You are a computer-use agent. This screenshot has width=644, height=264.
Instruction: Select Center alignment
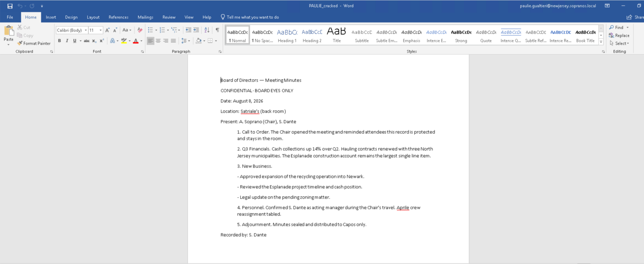[158, 41]
